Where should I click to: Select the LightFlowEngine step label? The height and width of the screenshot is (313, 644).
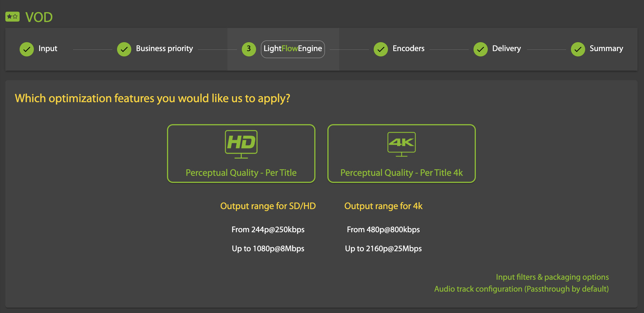[x=293, y=49]
